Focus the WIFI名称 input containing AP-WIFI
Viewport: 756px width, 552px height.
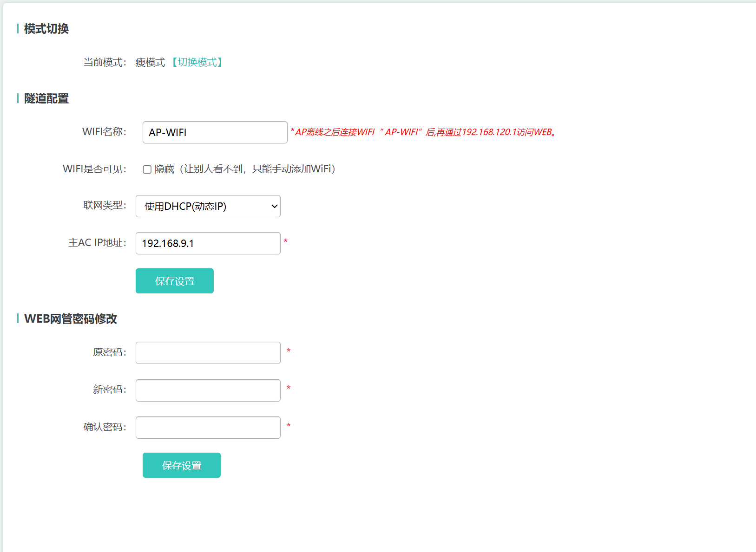click(215, 132)
